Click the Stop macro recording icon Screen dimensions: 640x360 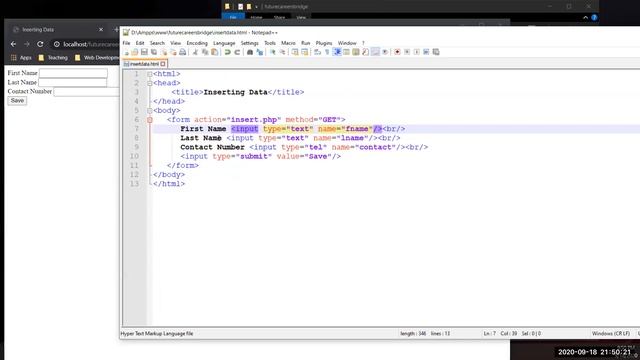407,52
